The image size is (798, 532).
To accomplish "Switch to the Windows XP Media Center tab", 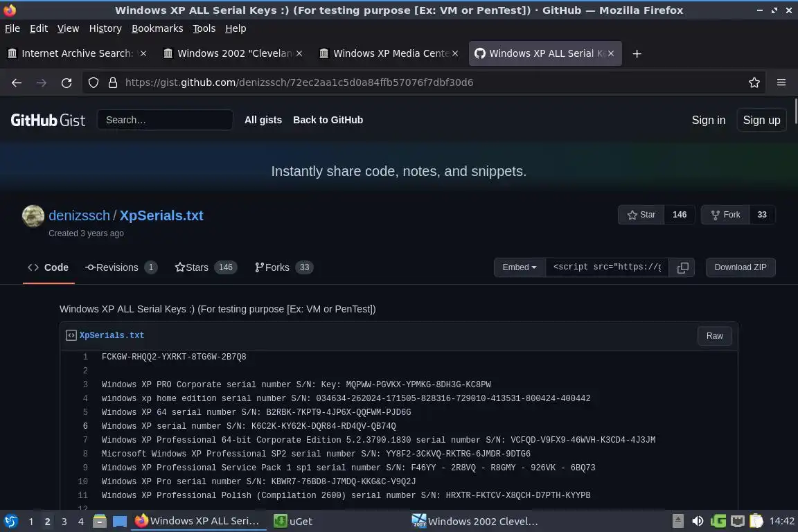I will tap(389, 53).
